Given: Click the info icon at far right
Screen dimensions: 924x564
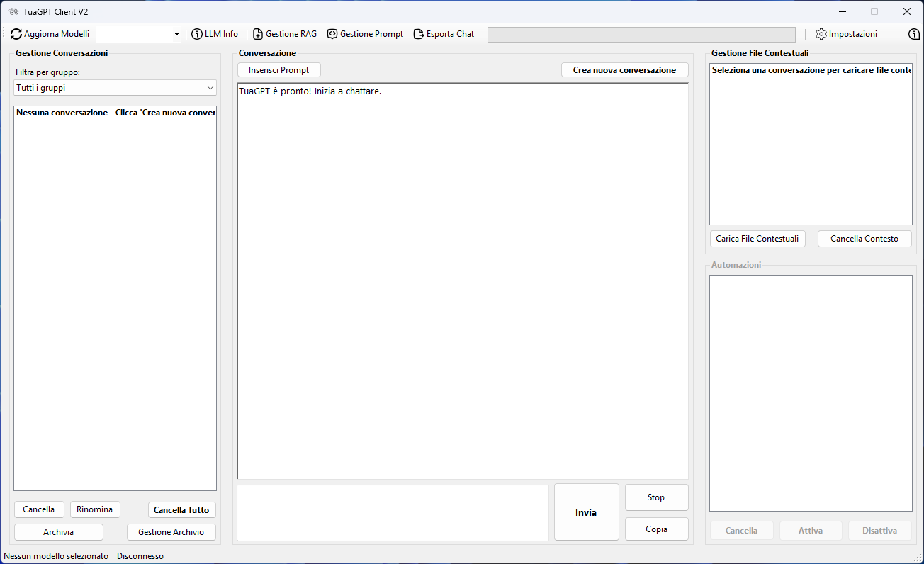Looking at the screenshot, I should click(x=913, y=34).
